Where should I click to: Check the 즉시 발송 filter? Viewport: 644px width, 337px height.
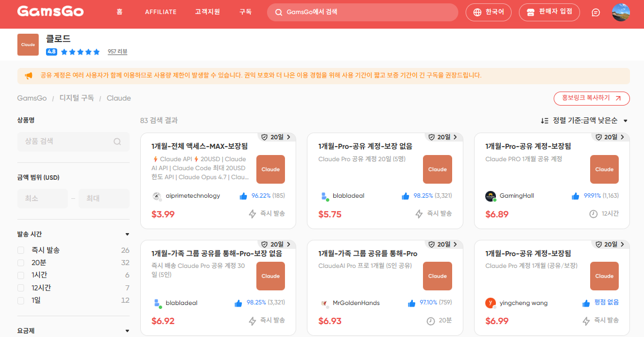pos(21,251)
